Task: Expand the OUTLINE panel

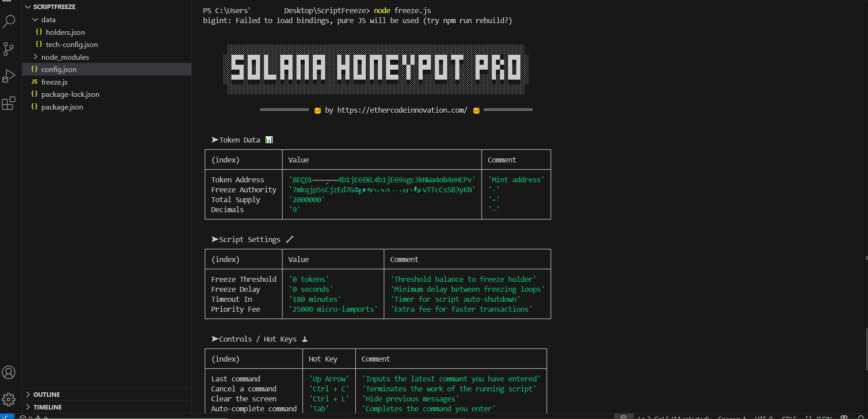Action: click(x=28, y=395)
